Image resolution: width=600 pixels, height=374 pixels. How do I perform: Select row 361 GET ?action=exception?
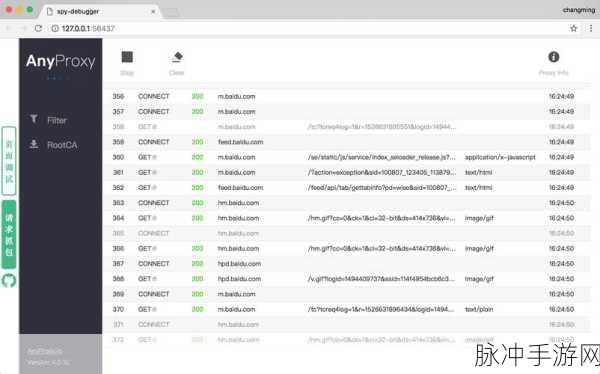pos(346,173)
